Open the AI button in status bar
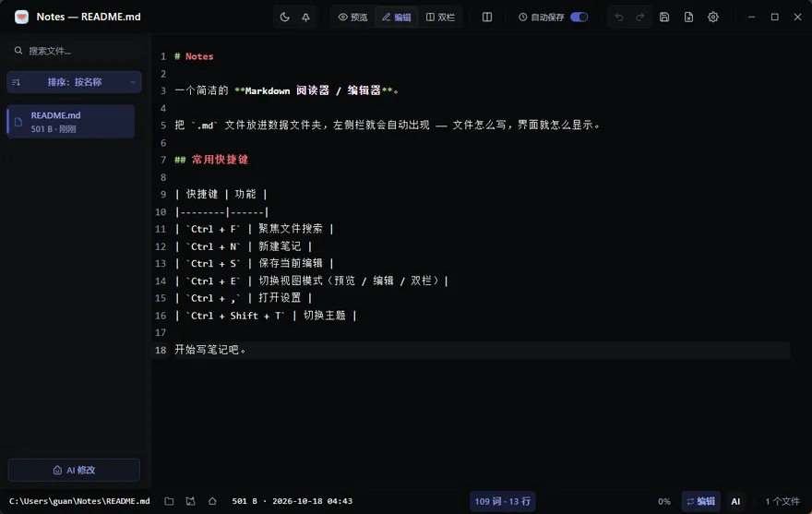This screenshot has width=812, height=514. click(735, 501)
